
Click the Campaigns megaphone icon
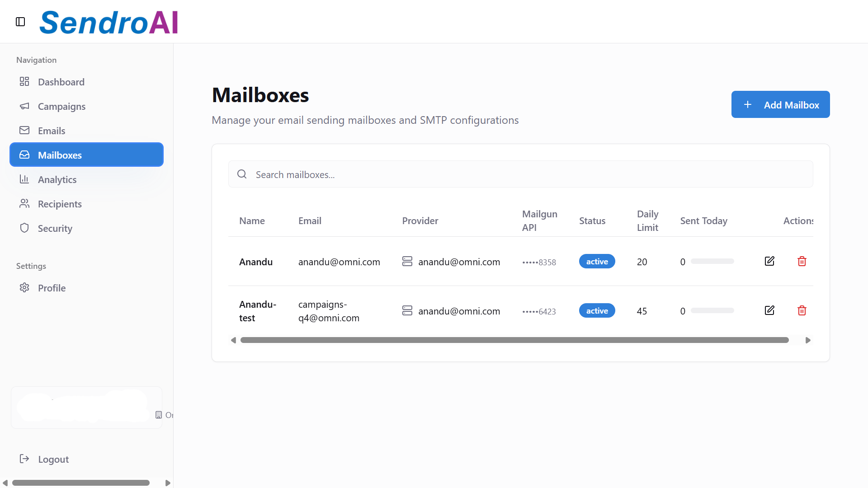[x=25, y=106]
